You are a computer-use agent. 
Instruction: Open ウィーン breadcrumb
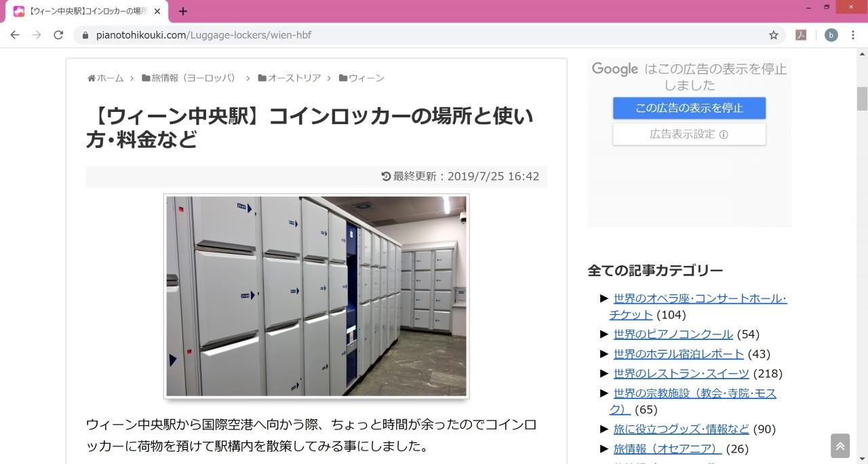pos(361,78)
